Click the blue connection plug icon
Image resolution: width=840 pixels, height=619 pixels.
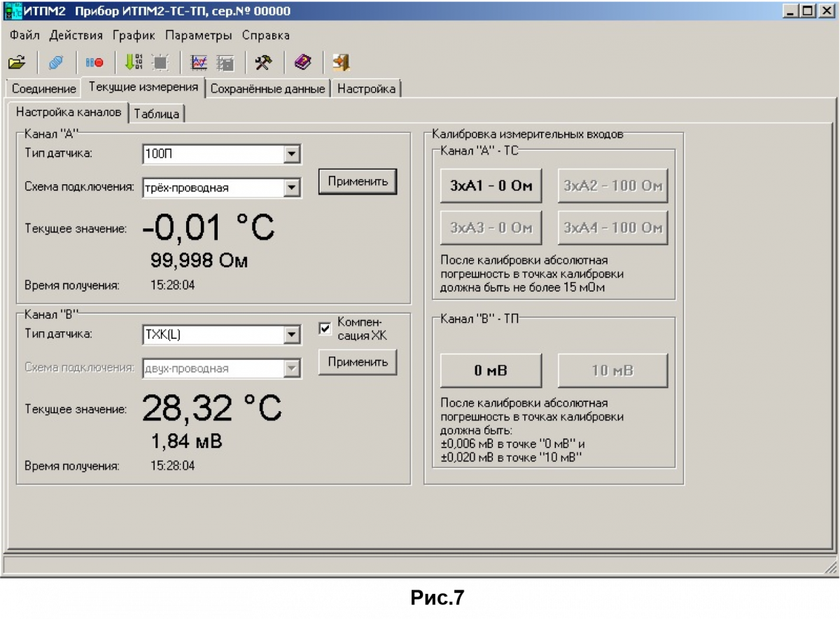(56, 63)
